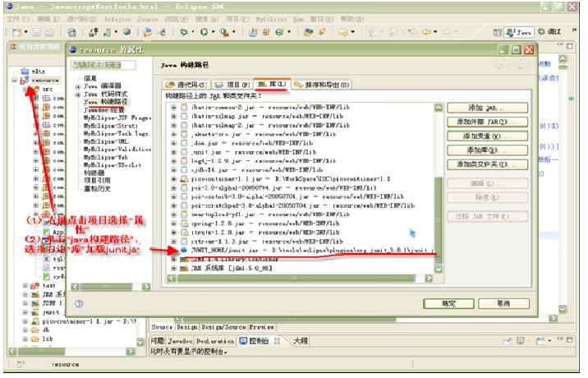This screenshot has width=588, height=378.
Task: Click the yellow Back navigation arrow in toolbar
Action: point(426,32)
